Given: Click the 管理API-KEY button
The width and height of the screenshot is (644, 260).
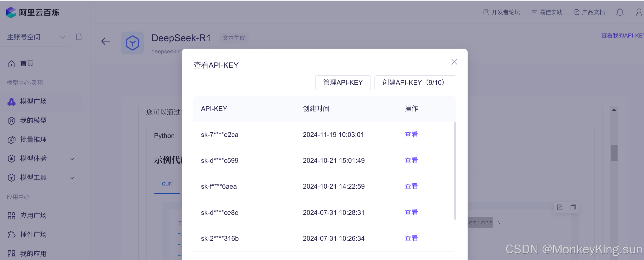Looking at the screenshot, I should click(x=343, y=83).
